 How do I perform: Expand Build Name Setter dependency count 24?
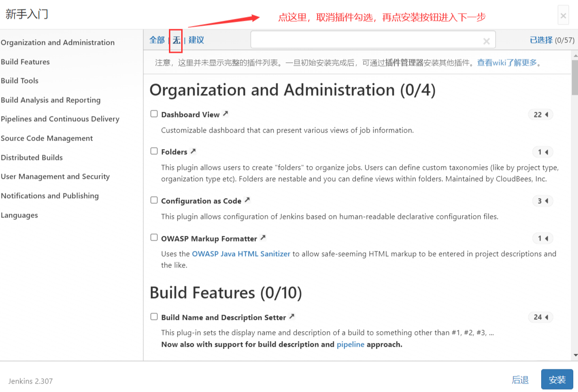click(541, 317)
